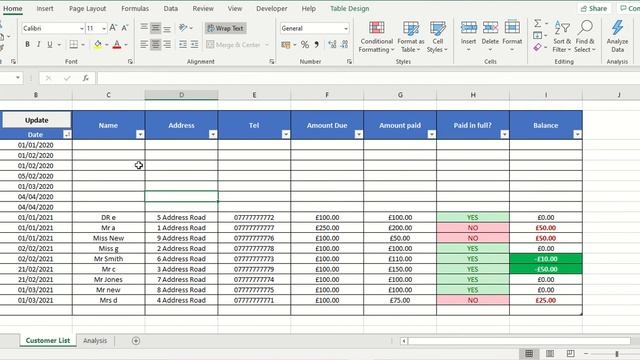Open the Formulas tab
Screen dimensions: 640x360
point(135,8)
